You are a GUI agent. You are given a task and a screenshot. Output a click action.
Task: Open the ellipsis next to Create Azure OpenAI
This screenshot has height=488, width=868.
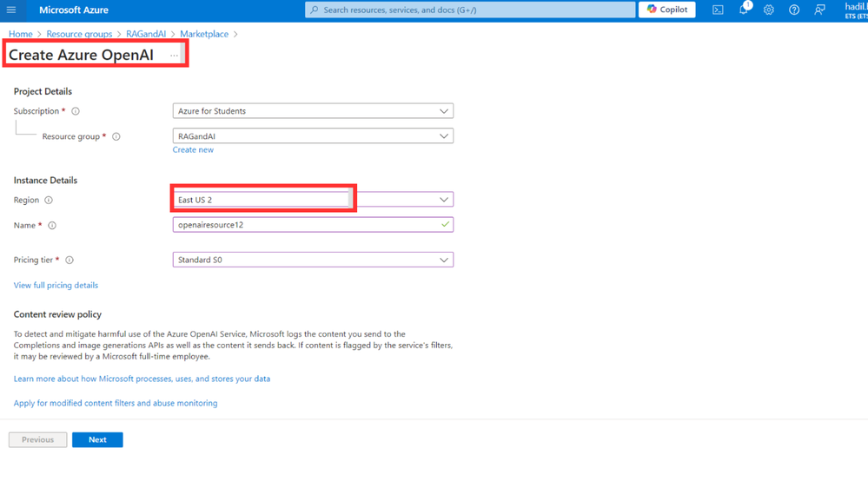pos(174,56)
